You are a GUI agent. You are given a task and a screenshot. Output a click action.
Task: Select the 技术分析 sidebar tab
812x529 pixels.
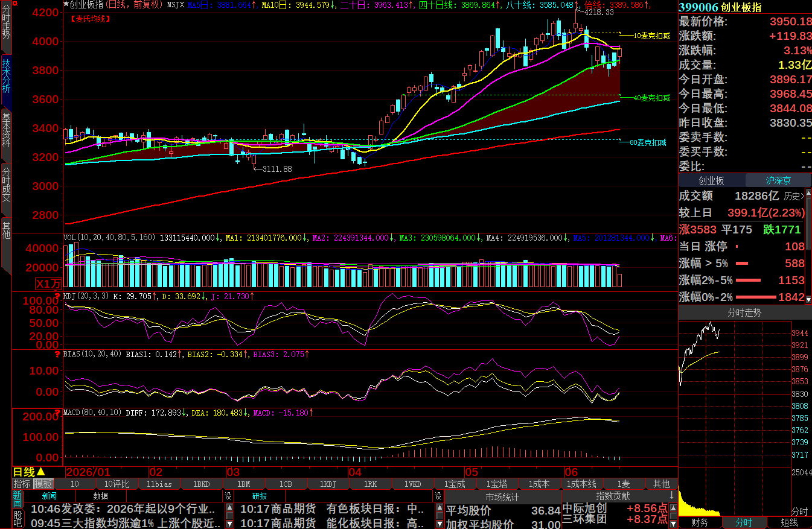click(x=5, y=77)
